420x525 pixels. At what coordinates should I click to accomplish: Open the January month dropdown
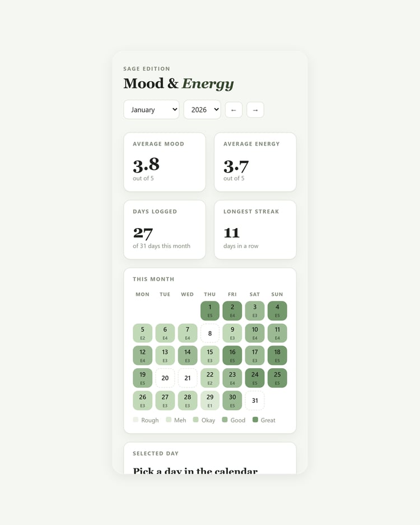click(151, 109)
